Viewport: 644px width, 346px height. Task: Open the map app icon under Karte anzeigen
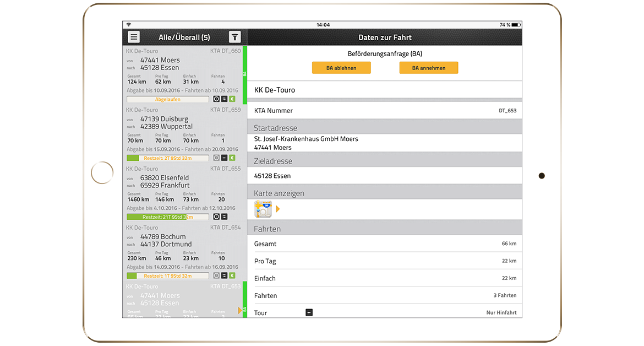(263, 209)
